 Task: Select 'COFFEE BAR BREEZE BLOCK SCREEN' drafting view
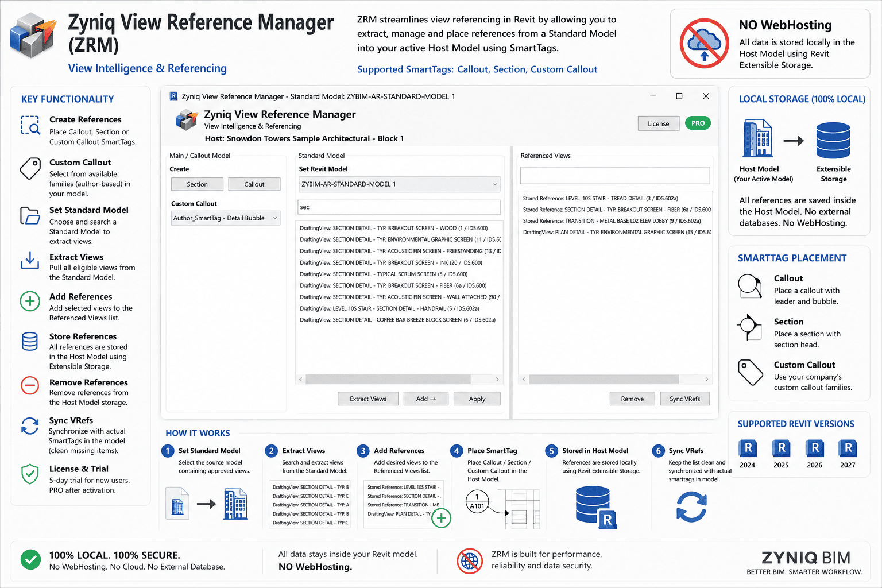click(x=399, y=320)
